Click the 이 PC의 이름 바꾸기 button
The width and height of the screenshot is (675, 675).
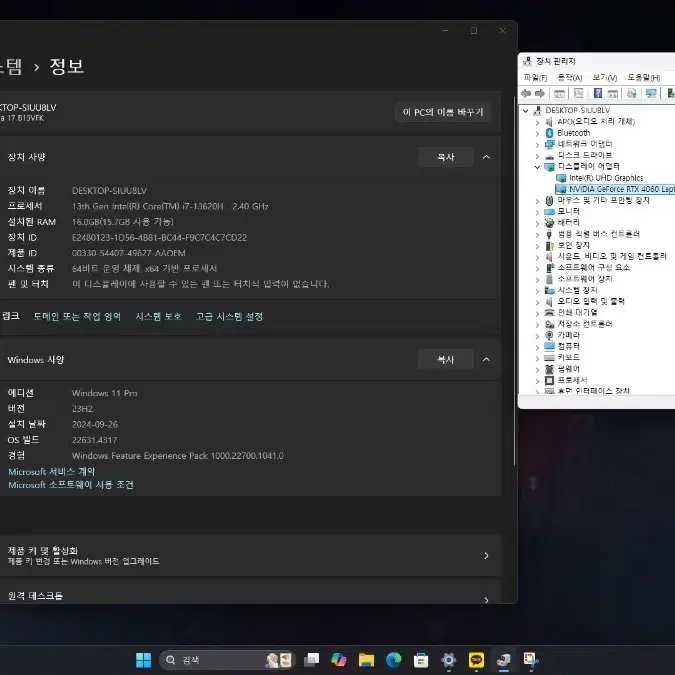click(443, 112)
